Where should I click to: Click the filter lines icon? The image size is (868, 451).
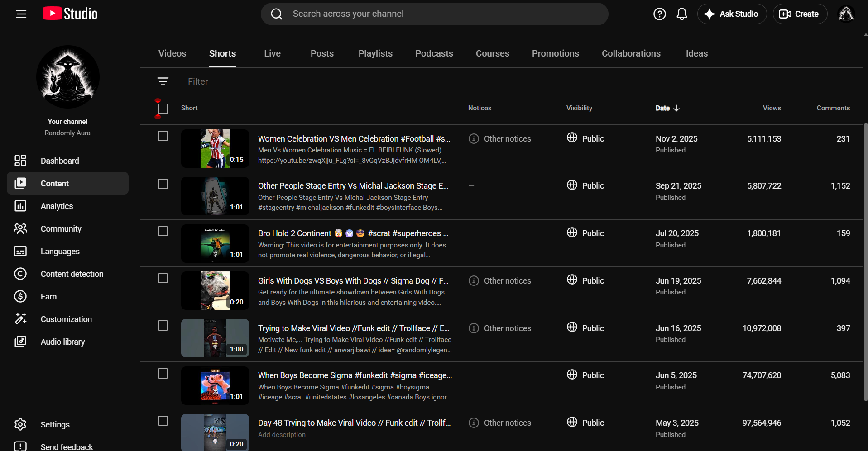click(x=163, y=81)
